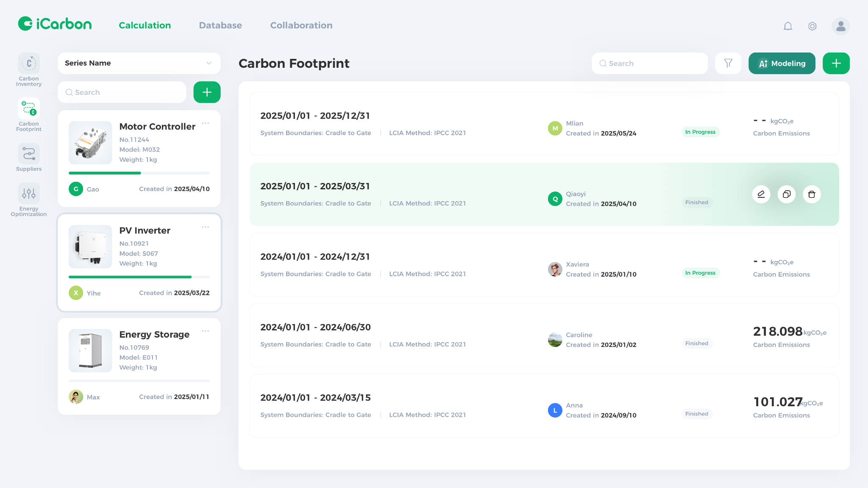Image resolution: width=868 pixels, height=488 pixels.
Task: Duplicate the highlighted footprint record
Action: click(786, 194)
